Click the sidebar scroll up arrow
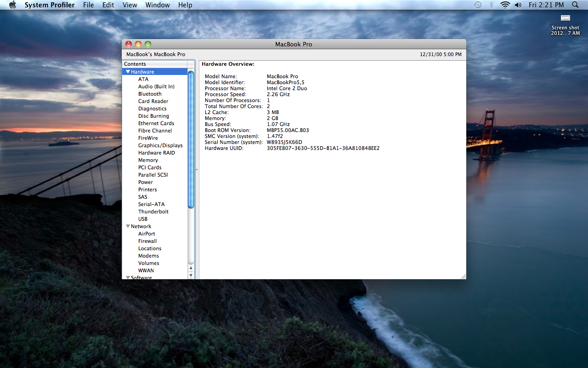588x368 pixels. pyautogui.click(x=191, y=268)
